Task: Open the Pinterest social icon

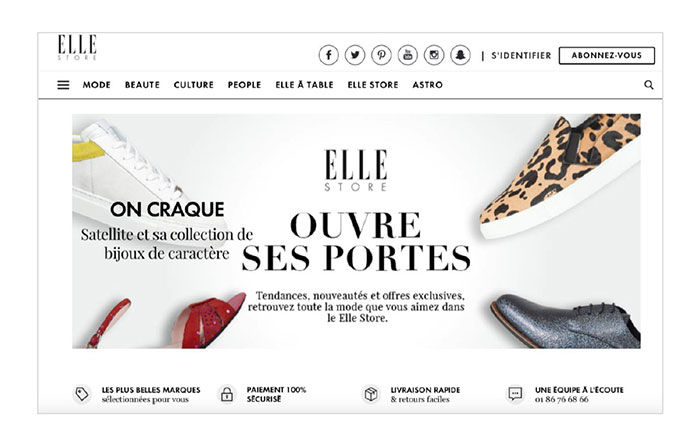Action: point(381,55)
